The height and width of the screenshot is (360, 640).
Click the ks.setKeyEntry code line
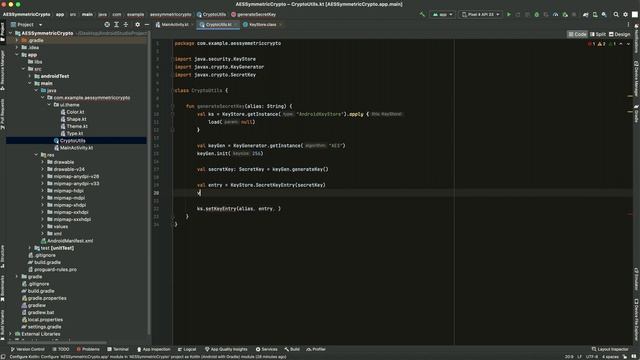[x=239, y=209]
